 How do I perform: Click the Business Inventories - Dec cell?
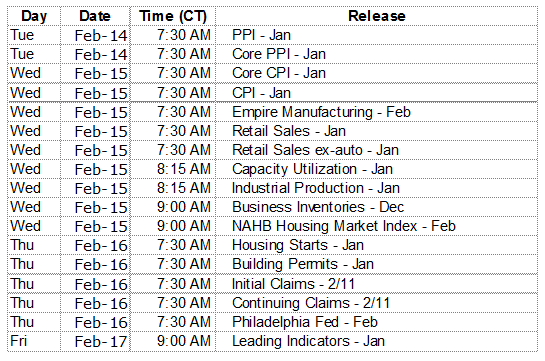376,207
